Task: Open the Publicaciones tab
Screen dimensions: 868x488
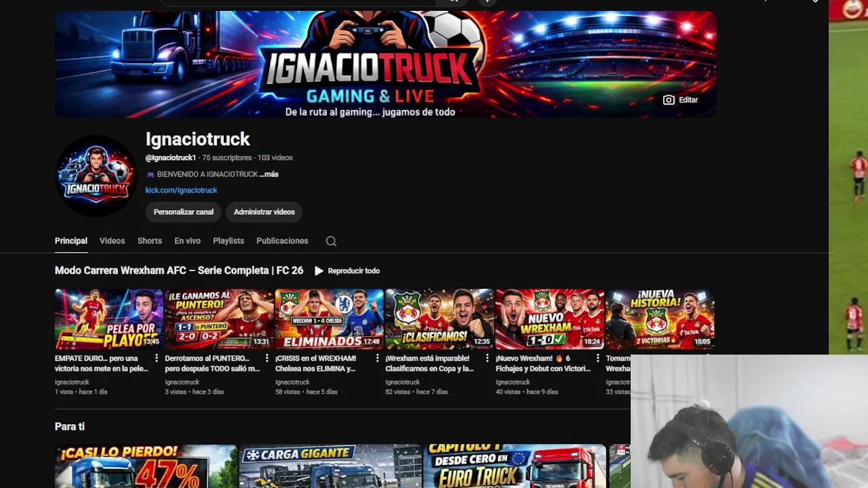Action: point(282,241)
